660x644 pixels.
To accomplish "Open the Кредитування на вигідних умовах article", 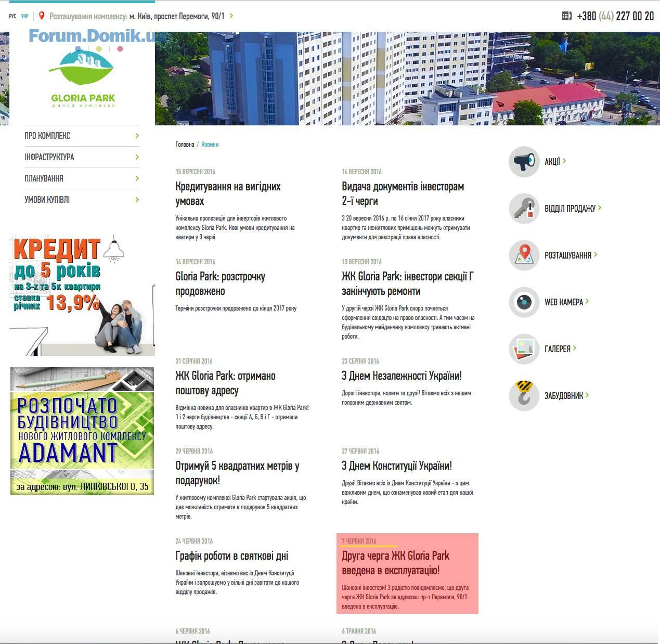I will pyautogui.click(x=228, y=194).
